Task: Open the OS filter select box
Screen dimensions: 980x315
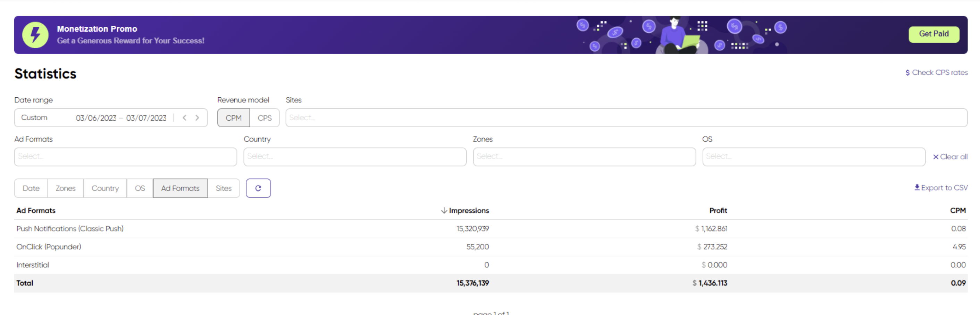Action: [x=813, y=156]
